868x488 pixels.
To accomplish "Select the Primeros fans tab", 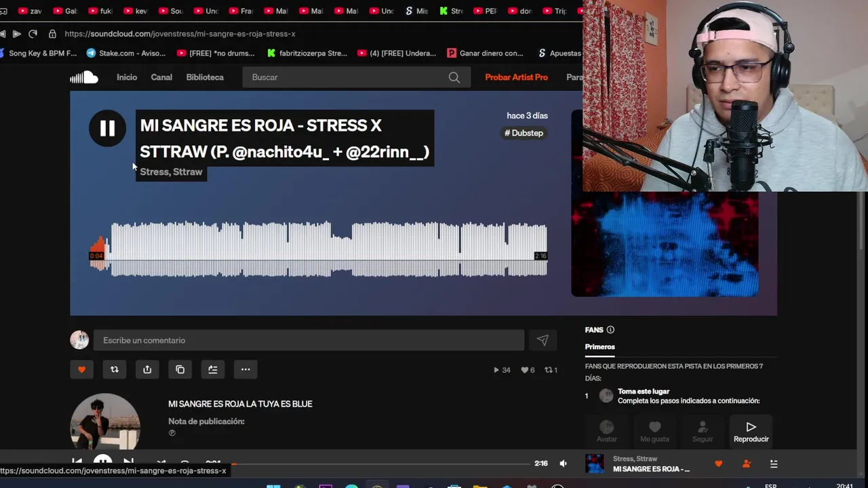I will click(x=600, y=347).
